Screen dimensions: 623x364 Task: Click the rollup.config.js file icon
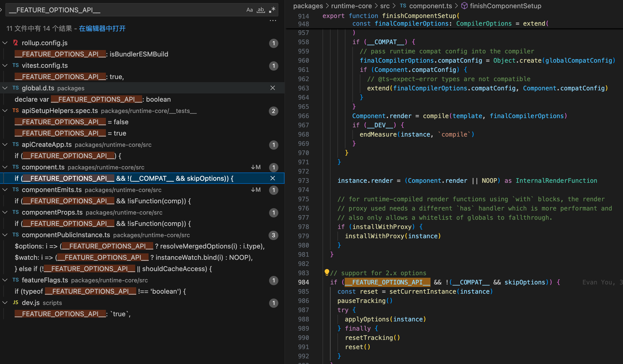(16, 43)
